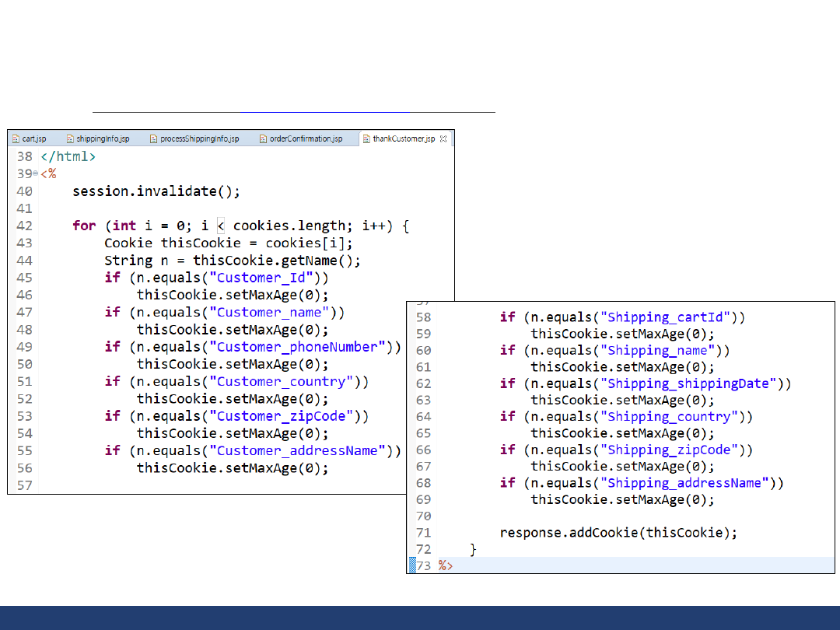840x630 pixels.
Task: Open the shippingInfo.jsp editor tab
Action: pyautogui.click(x=103, y=139)
